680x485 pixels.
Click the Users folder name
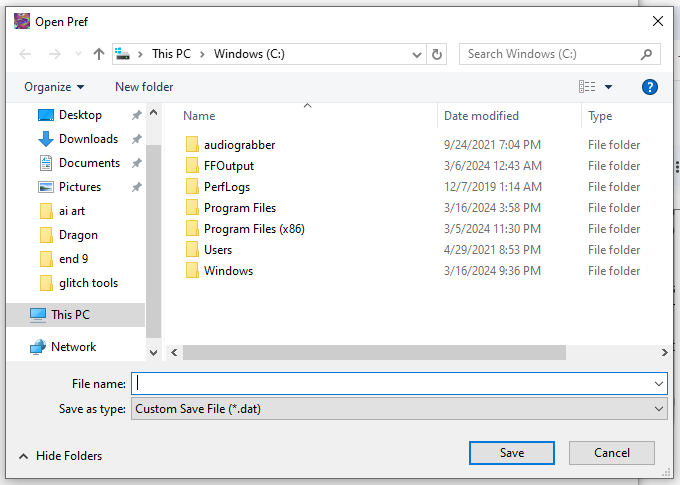pyautogui.click(x=218, y=250)
